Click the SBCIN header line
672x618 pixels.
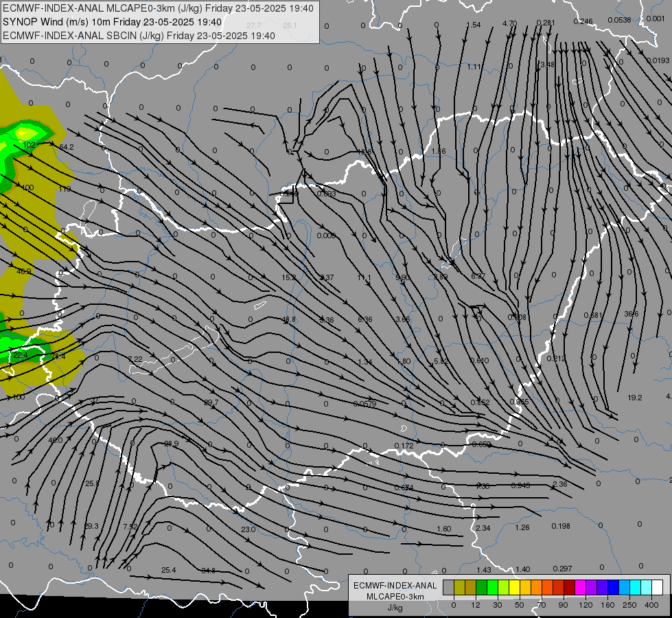[139, 36]
